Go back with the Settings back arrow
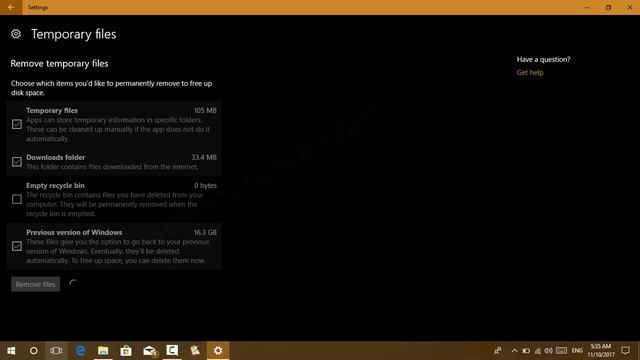 click(x=11, y=7)
